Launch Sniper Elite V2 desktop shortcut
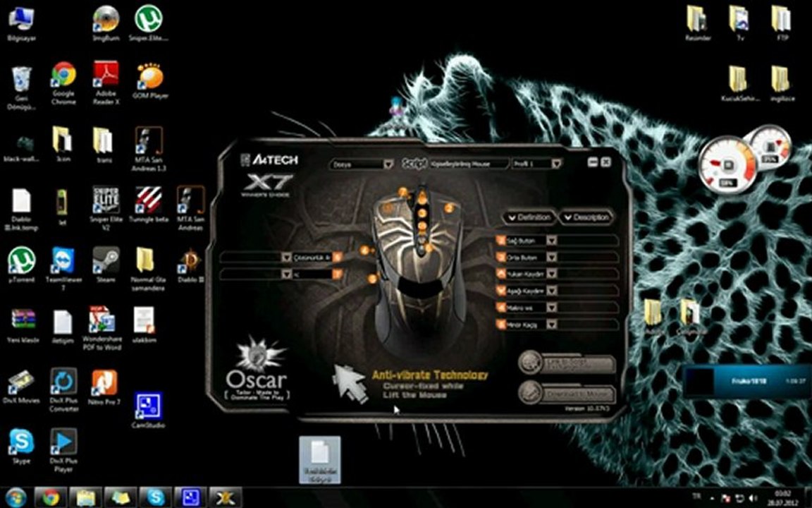The width and height of the screenshot is (812, 508). tap(106, 208)
